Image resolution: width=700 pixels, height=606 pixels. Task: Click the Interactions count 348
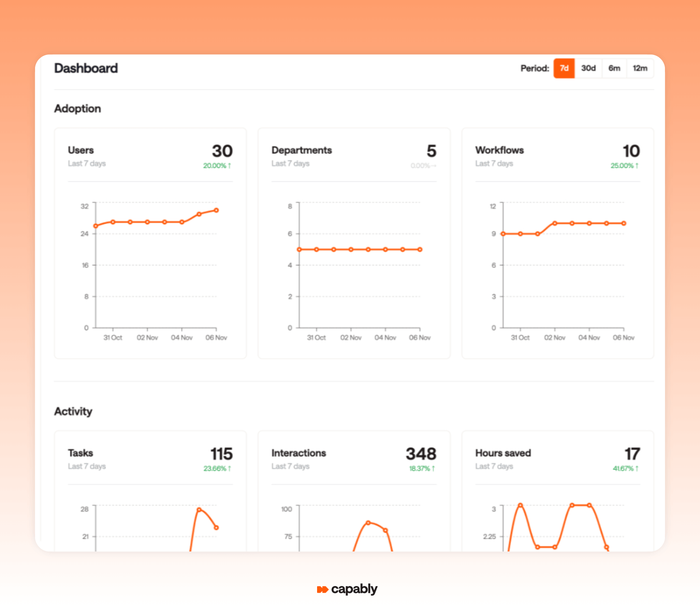coord(421,454)
